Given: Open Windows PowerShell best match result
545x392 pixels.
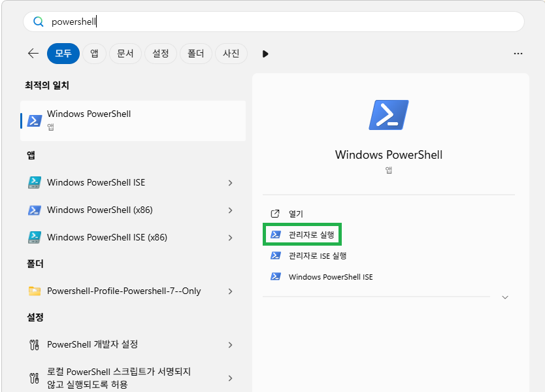Looking at the screenshot, I should point(133,121).
